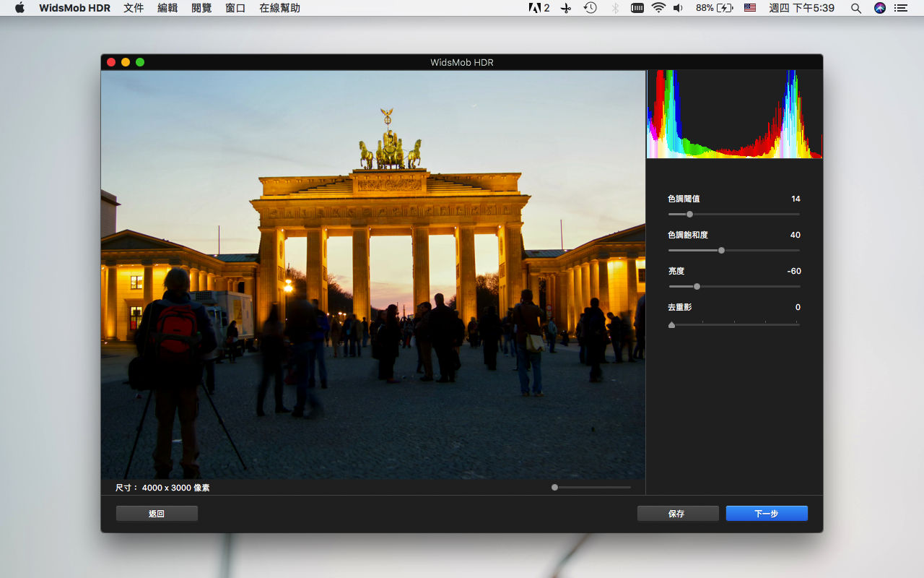Open the 閱覽 menu
924x578 pixels.
pos(201,8)
